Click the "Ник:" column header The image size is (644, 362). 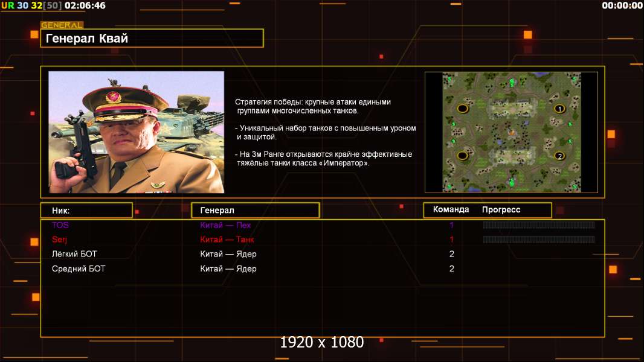coord(86,211)
